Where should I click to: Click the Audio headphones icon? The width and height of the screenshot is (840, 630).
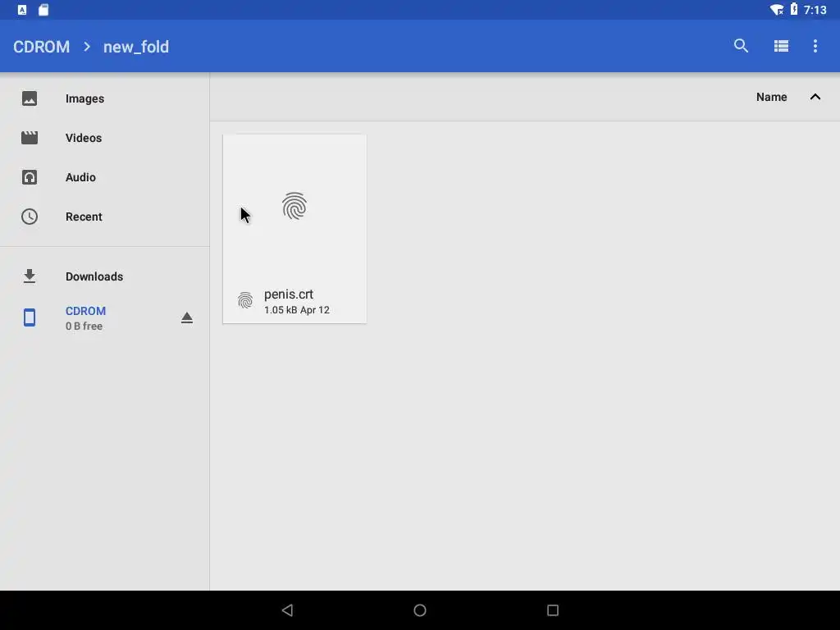30,177
